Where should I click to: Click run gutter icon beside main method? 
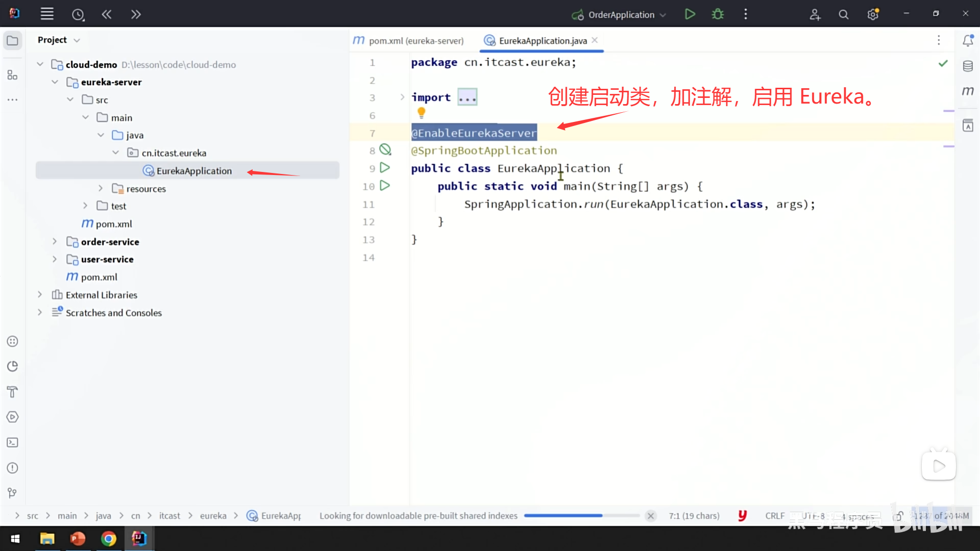(x=385, y=186)
